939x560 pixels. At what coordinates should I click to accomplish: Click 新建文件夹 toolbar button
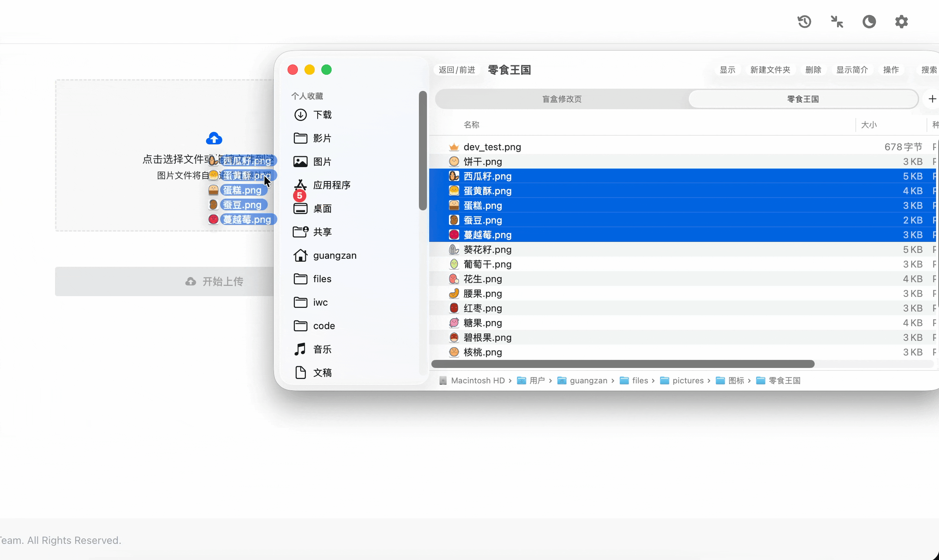[x=770, y=70]
